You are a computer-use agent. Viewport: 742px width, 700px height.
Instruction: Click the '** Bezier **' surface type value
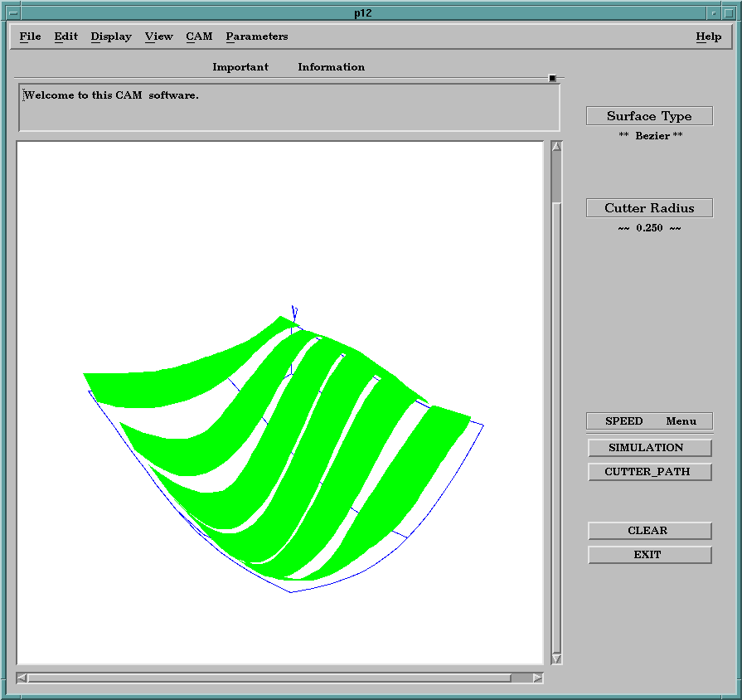click(651, 136)
